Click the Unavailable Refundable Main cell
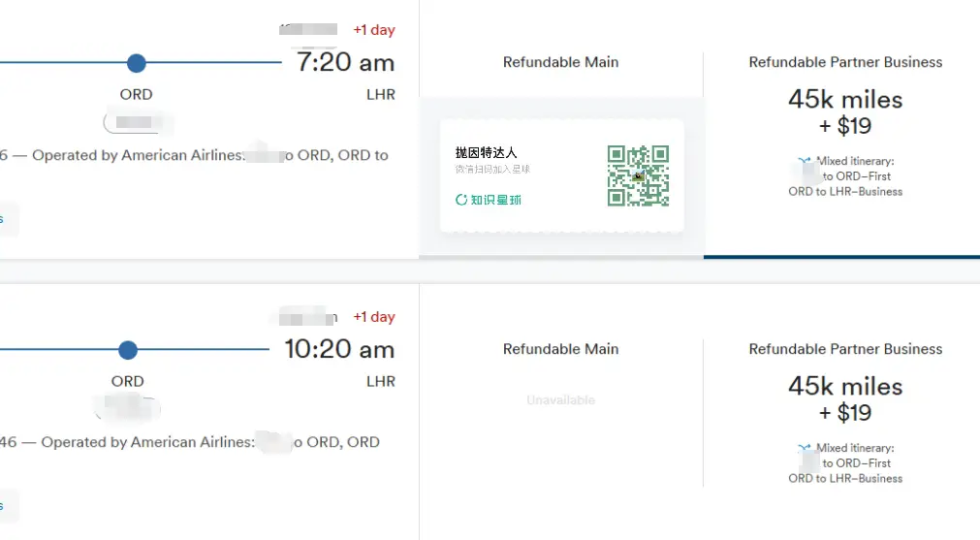Image resolution: width=980 pixels, height=540 pixels. pyautogui.click(x=560, y=400)
